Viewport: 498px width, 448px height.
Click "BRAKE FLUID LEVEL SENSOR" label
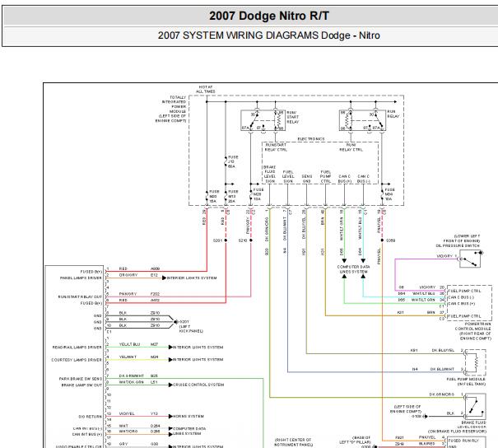pos(473,425)
